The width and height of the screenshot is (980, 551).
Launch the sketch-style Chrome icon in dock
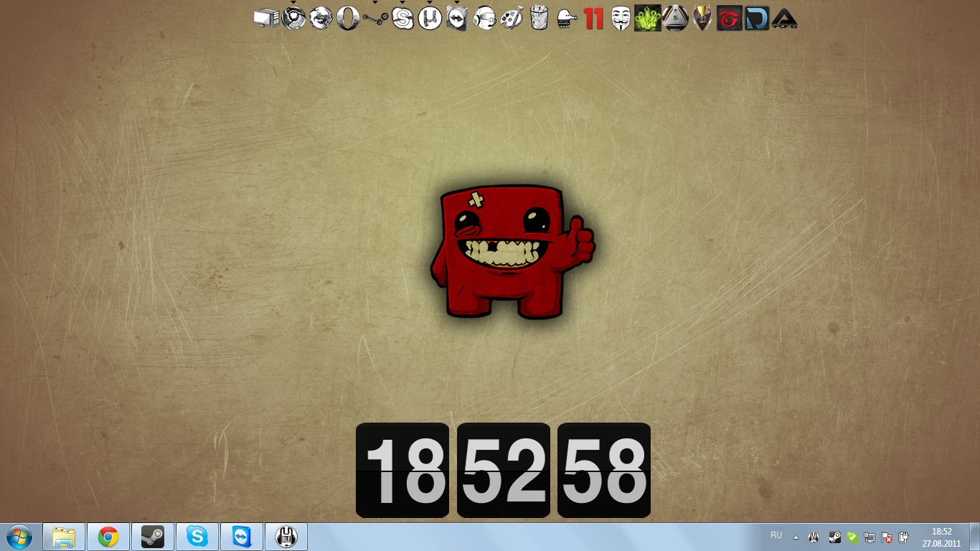pyautogui.click(x=293, y=18)
